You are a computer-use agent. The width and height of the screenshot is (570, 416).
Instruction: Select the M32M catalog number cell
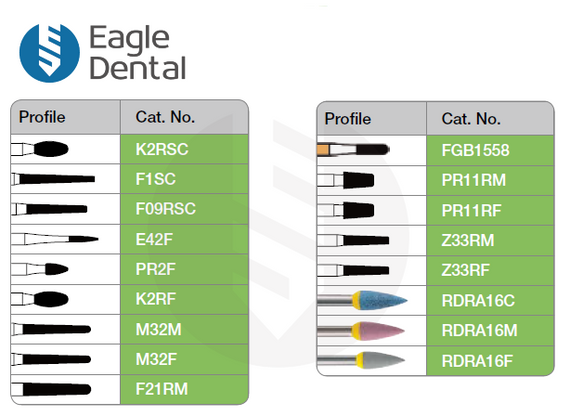(x=184, y=329)
